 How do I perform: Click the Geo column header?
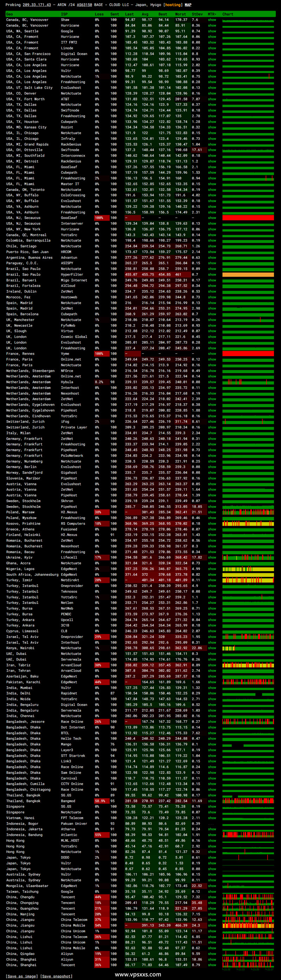9,14
